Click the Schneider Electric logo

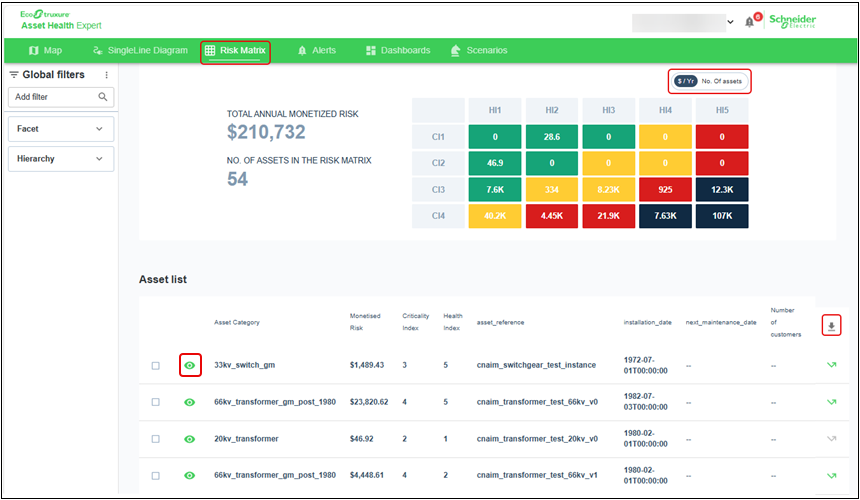[x=792, y=21]
